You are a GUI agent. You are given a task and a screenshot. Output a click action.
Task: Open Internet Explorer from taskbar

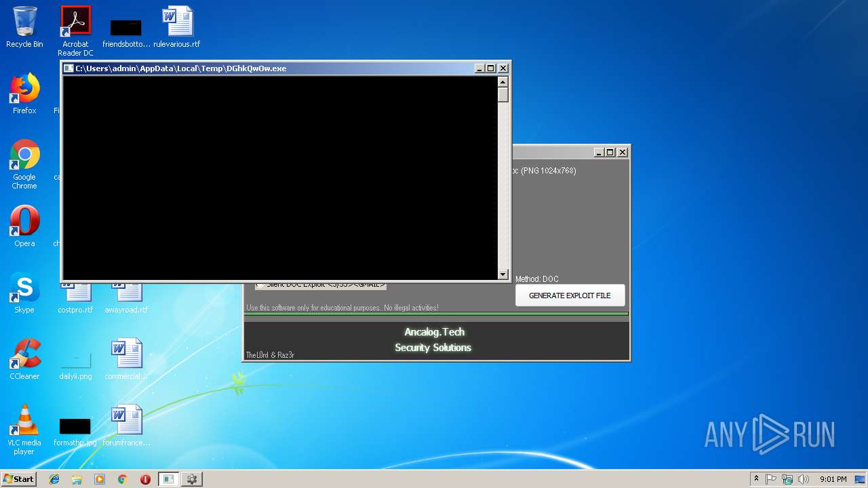coord(54,479)
